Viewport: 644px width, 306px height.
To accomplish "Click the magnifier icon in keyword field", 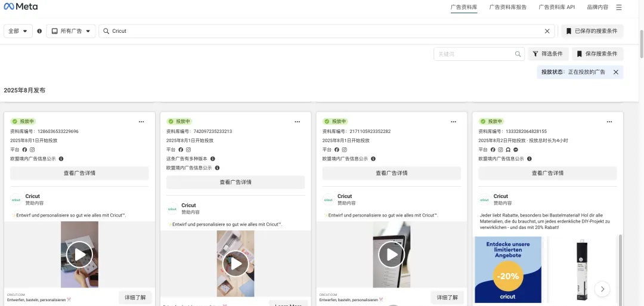I will coord(518,54).
